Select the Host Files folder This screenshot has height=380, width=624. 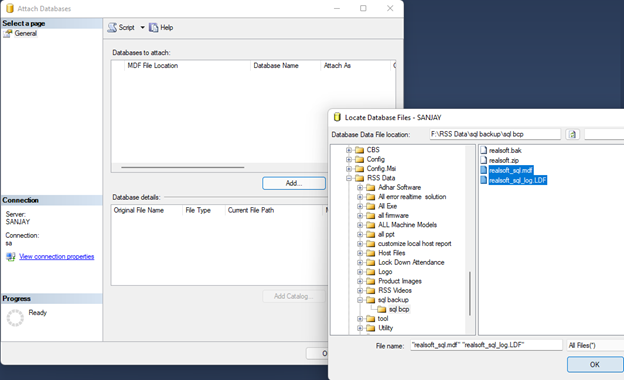tap(392, 253)
